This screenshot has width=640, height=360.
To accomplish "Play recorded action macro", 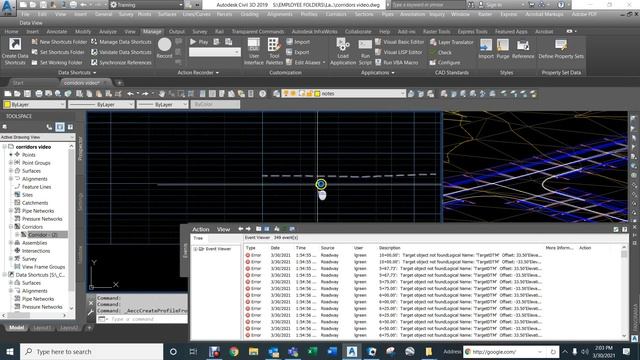I will [x=199, y=42].
